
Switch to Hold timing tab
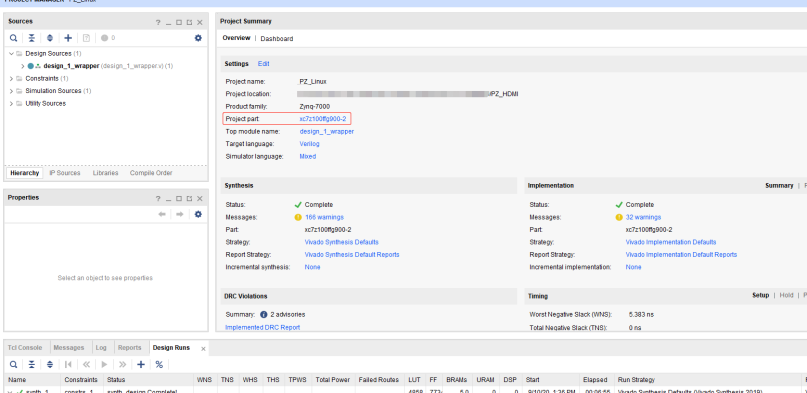pos(786,295)
